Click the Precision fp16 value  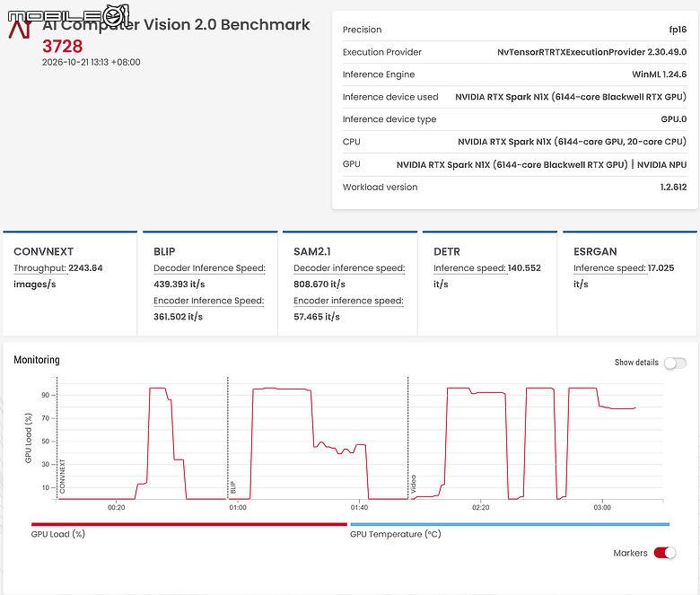(678, 30)
